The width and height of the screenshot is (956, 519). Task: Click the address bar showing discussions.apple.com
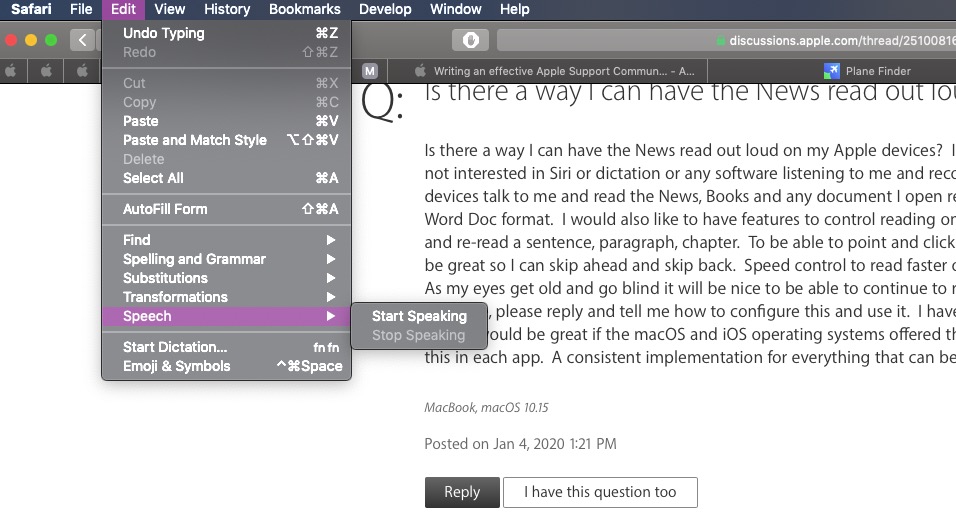click(727, 41)
